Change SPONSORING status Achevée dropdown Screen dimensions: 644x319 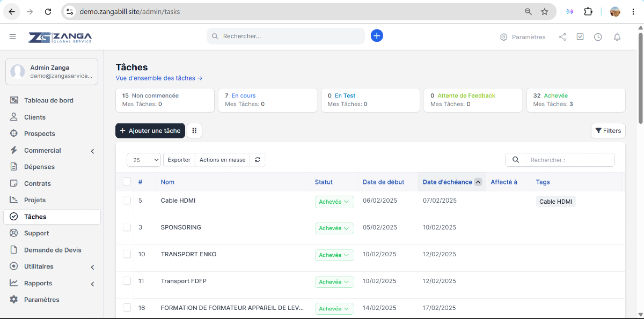334,228
